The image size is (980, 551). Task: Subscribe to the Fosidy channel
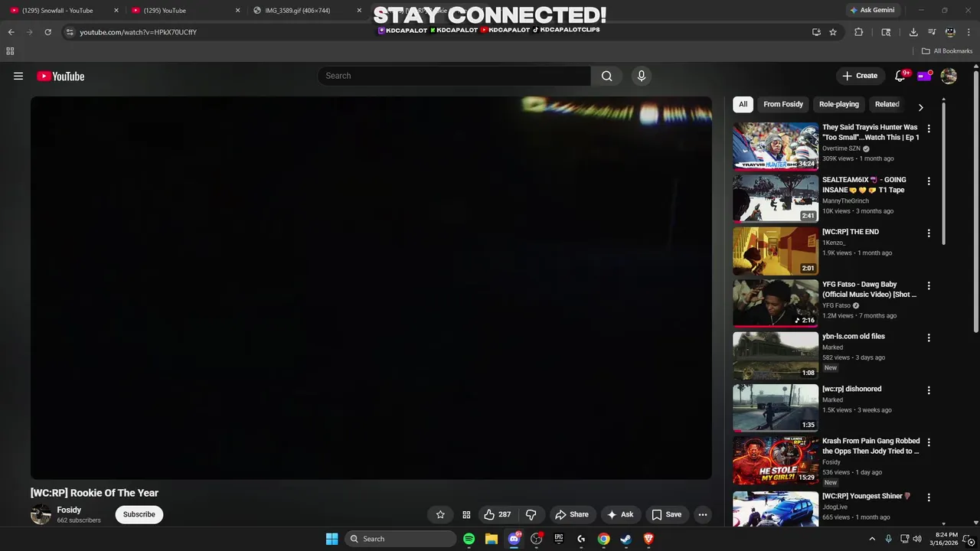click(139, 514)
